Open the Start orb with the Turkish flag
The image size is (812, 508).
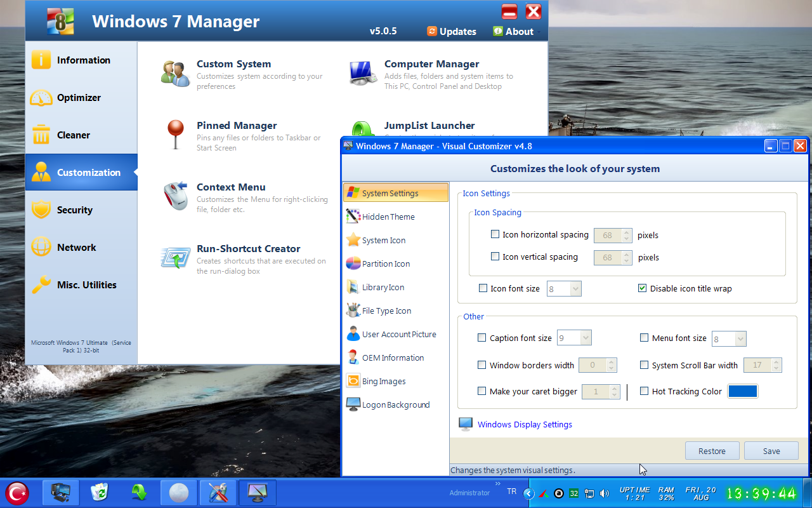pos(17,493)
